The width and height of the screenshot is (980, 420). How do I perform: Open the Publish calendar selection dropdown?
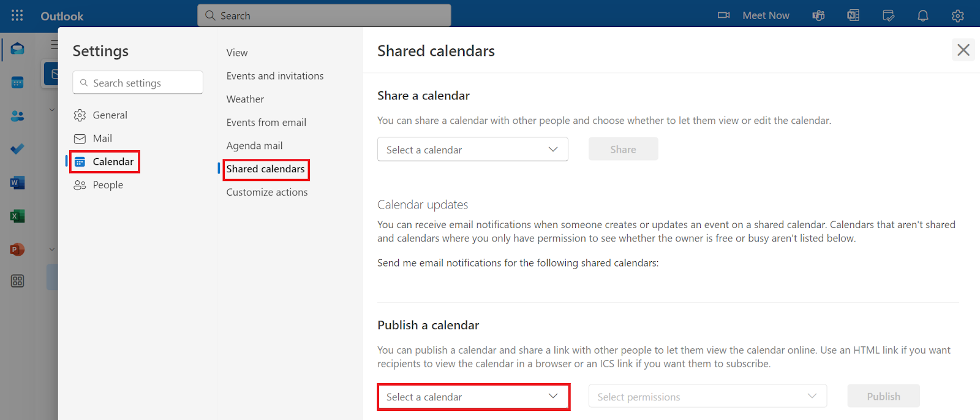[473, 397]
